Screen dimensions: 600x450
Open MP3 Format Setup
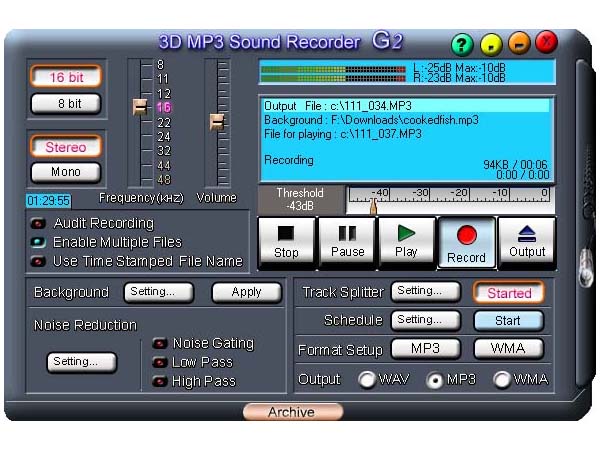tap(426, 349)
